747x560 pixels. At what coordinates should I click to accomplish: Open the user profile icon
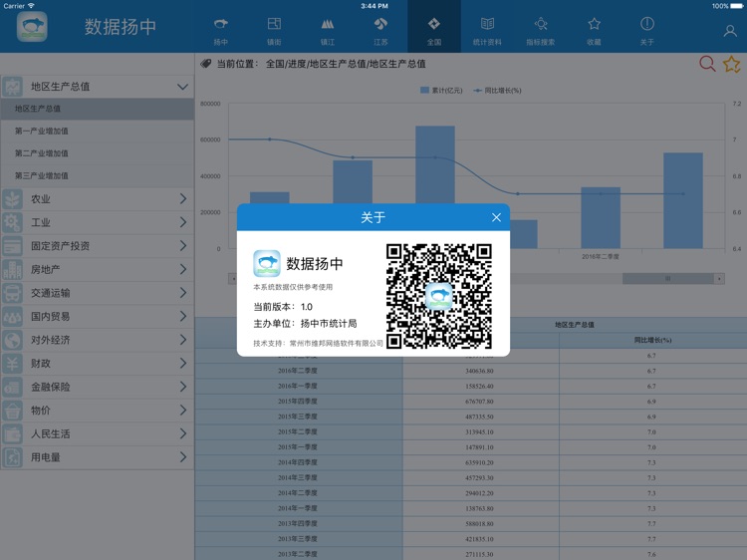[730, 31]
